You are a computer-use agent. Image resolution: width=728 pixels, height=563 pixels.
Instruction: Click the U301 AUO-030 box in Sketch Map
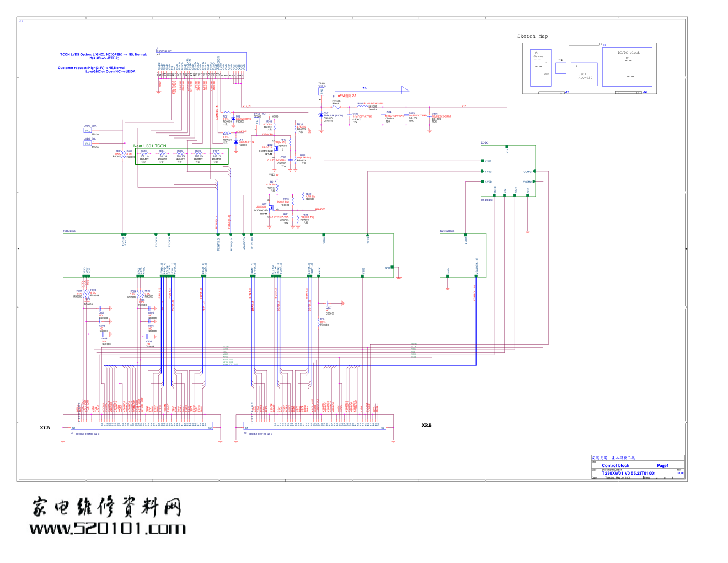[x=584, y=75]
